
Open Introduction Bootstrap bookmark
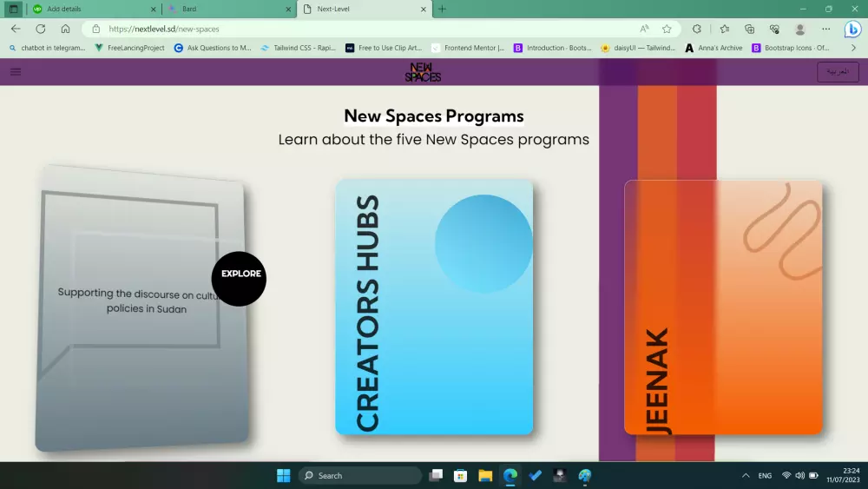click(x=553, y=48)
